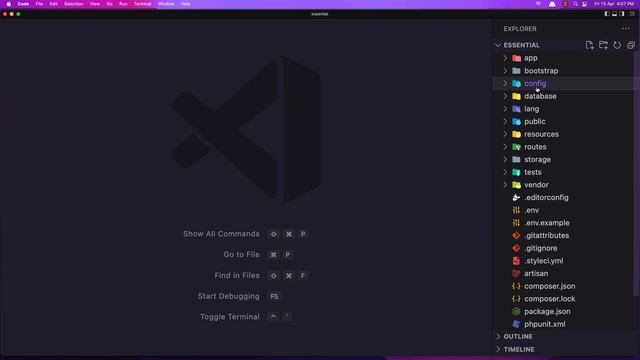The width and height of the screenshot is (640, 360).
Task: Select the resources folder name
Action: [x=541, y=134]
